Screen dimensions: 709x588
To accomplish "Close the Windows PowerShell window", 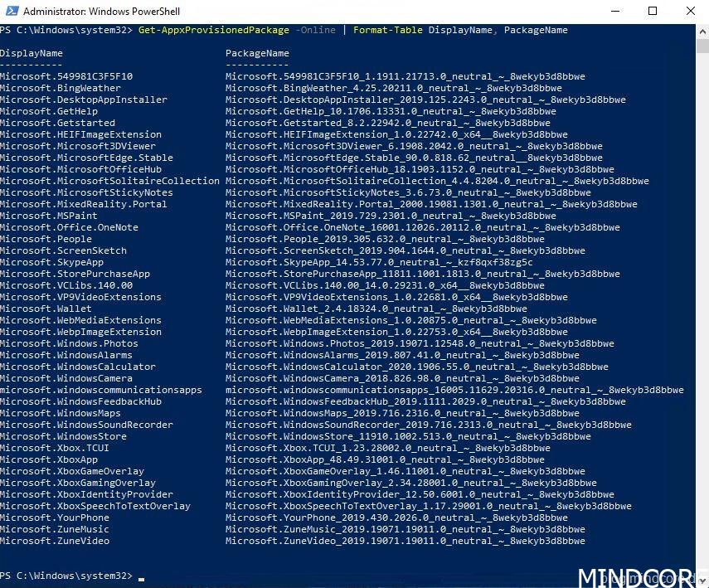I will tap(690, 12).
